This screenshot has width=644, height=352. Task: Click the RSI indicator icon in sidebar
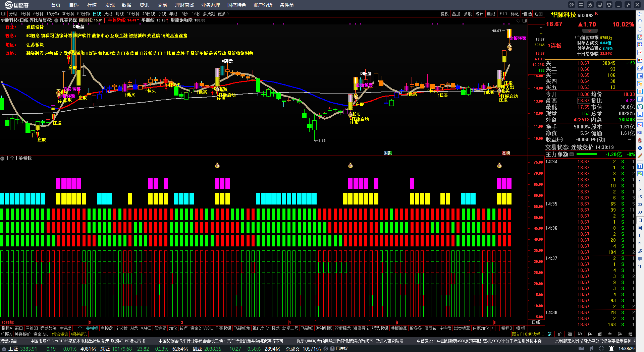tap(640, 132)
